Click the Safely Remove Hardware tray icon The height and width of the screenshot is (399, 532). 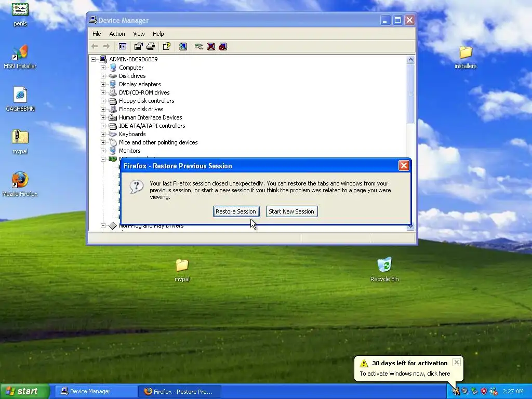tap(474, 392)
